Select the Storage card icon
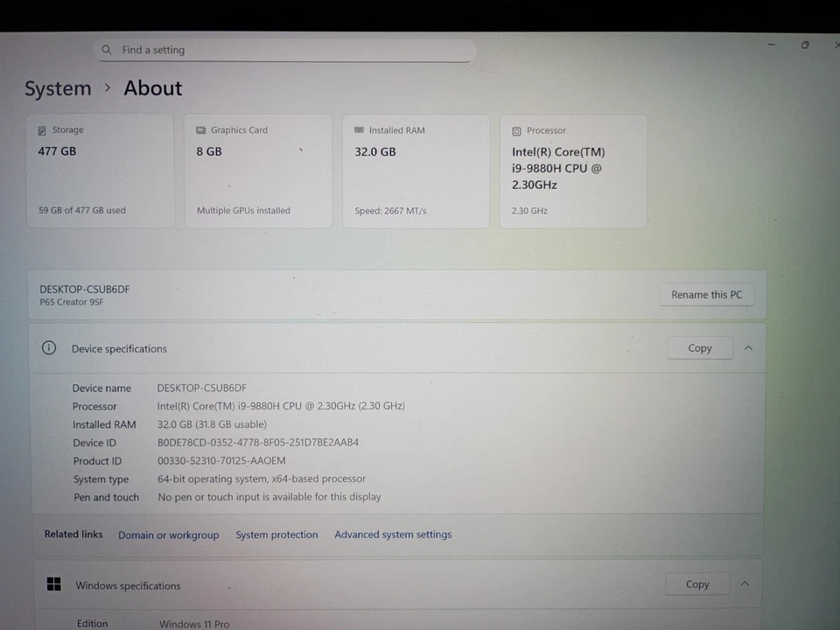The image size is (840, 630). click(x=41, y=129)
